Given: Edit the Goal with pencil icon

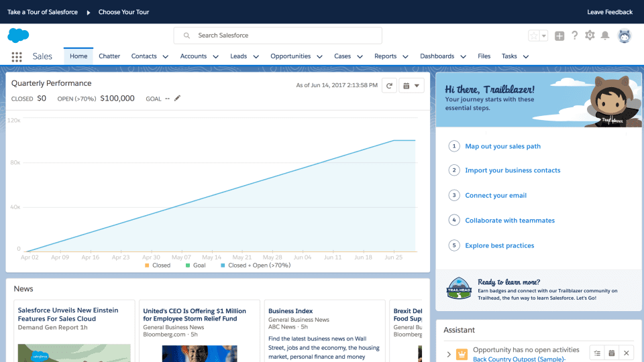Looking at the screenshot, I should tap(177, 98).
